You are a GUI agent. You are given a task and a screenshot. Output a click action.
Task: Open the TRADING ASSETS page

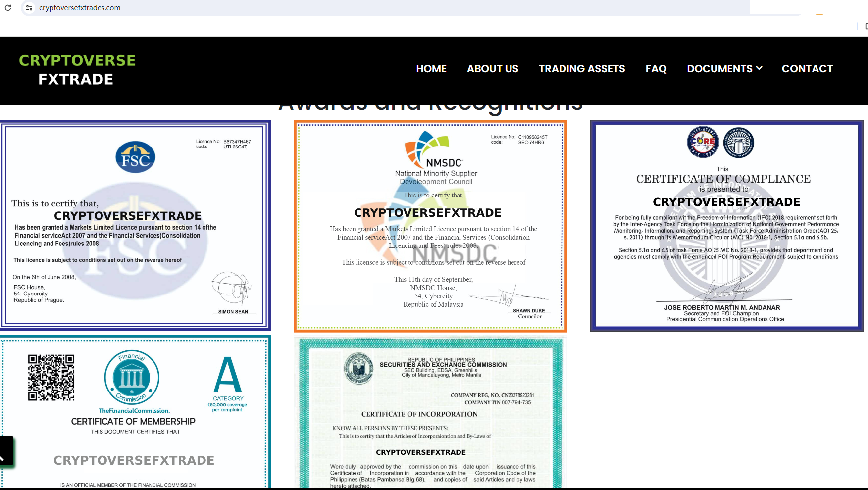coord(582,69)
